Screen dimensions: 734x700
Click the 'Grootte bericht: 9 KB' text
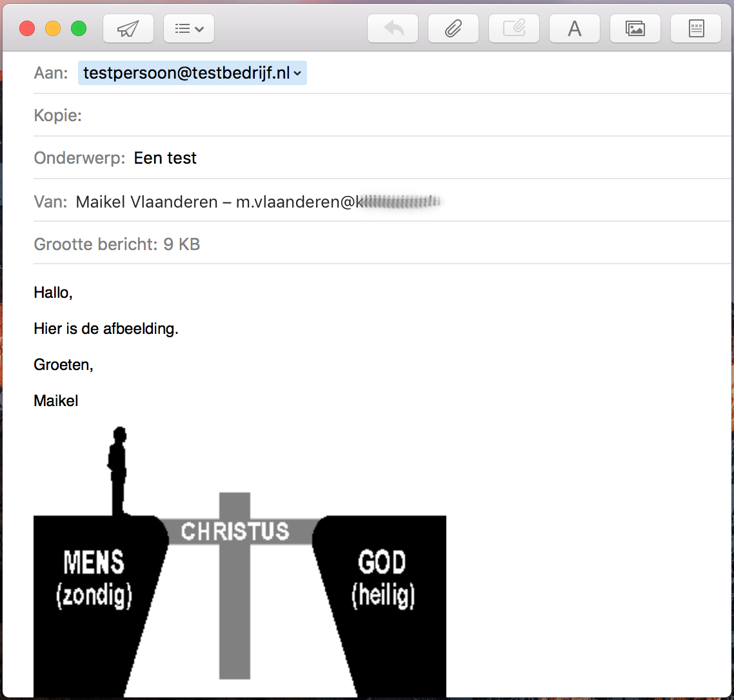(117, 244)
